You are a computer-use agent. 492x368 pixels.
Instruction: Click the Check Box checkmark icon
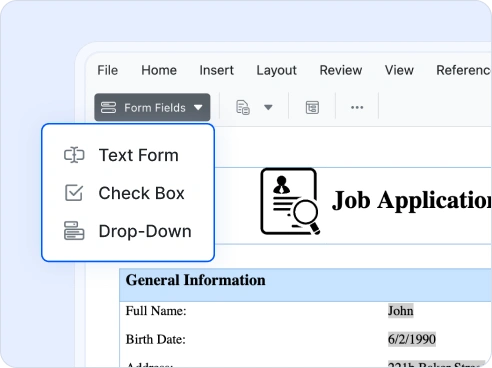pos(74,193)
